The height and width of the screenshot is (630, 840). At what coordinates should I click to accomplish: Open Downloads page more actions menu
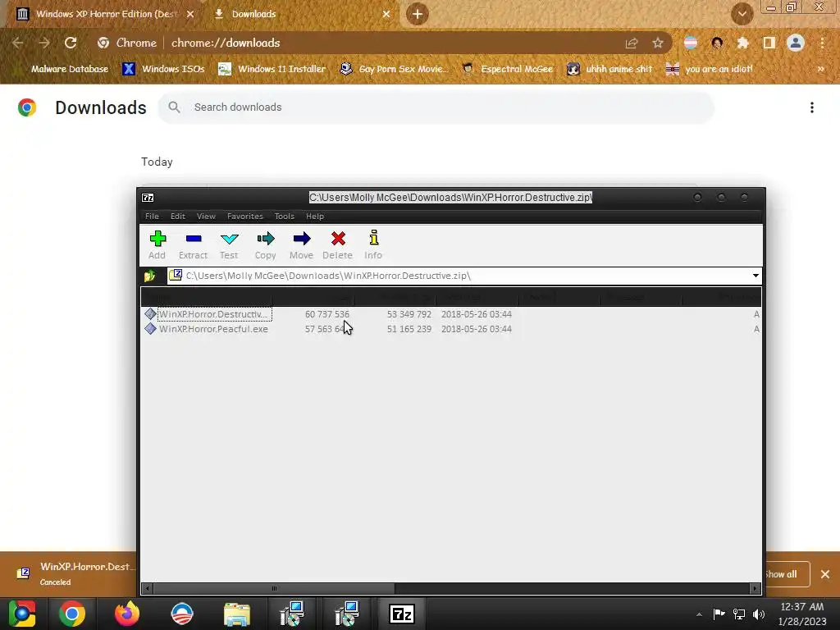(812, 107)
